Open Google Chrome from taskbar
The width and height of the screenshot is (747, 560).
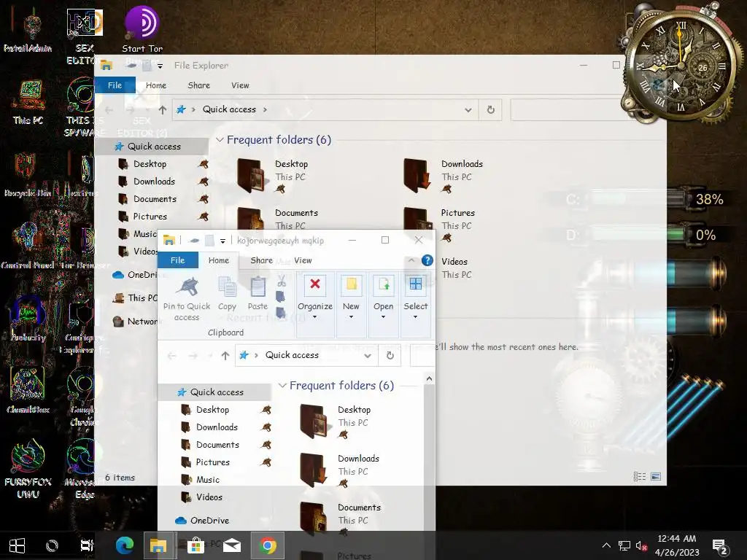point(268,545)
